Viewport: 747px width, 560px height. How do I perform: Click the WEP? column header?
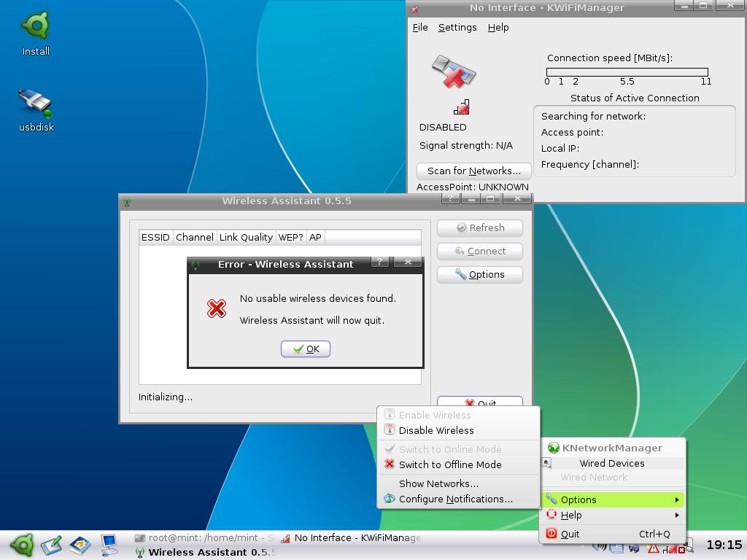pyautogui.click(x=290, y=237)
